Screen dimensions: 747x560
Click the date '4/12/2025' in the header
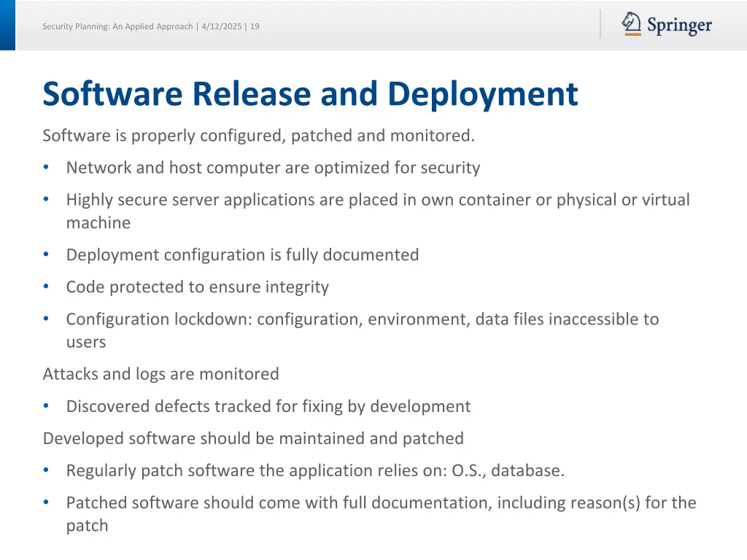click(x=222, y=27)
